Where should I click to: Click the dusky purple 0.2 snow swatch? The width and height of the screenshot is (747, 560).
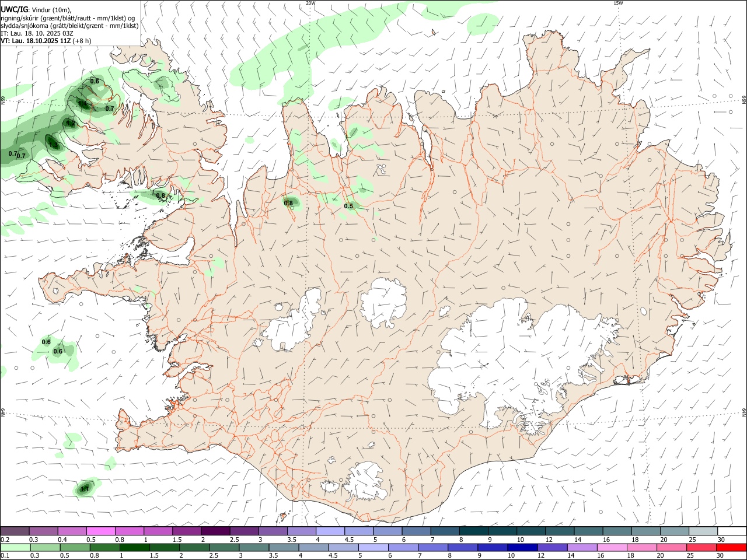click(15, 531)
